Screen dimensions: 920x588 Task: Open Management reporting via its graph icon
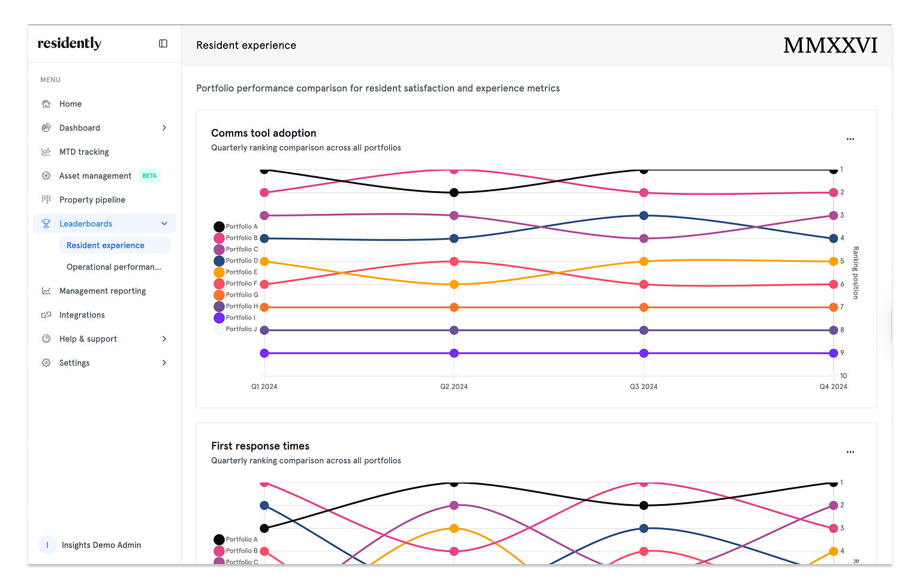[x=46, y=291]
